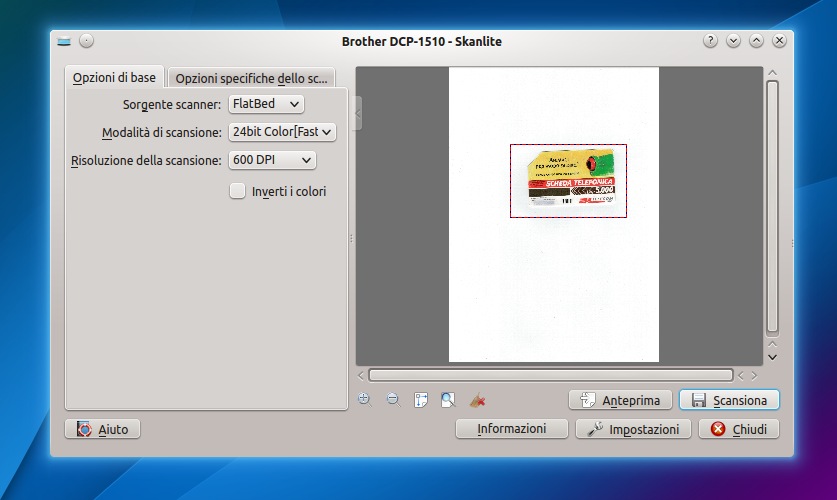Click the window maximize up-arrow button
Viewport: 837px width, 500px height.
pyautogui.click(x=756, y=41)
